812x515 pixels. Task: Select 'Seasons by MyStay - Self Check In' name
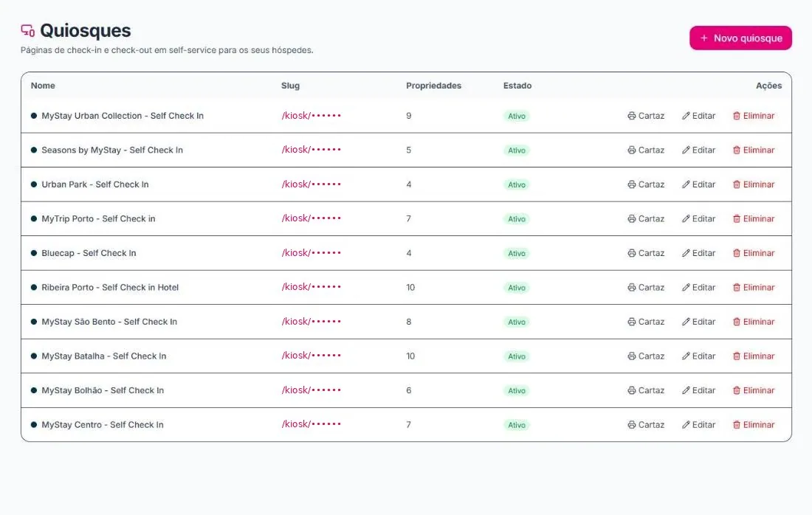[x=112, y=150]
